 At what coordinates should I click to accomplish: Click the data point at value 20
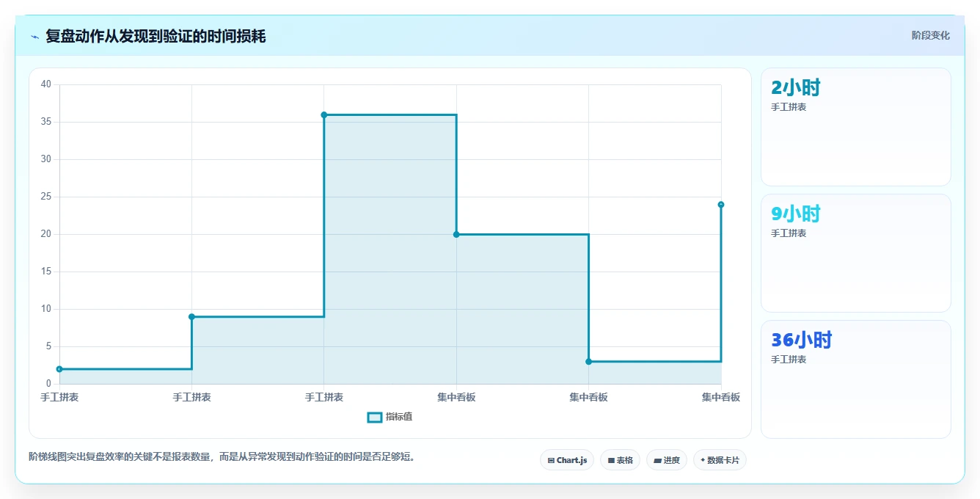(456, 234)
